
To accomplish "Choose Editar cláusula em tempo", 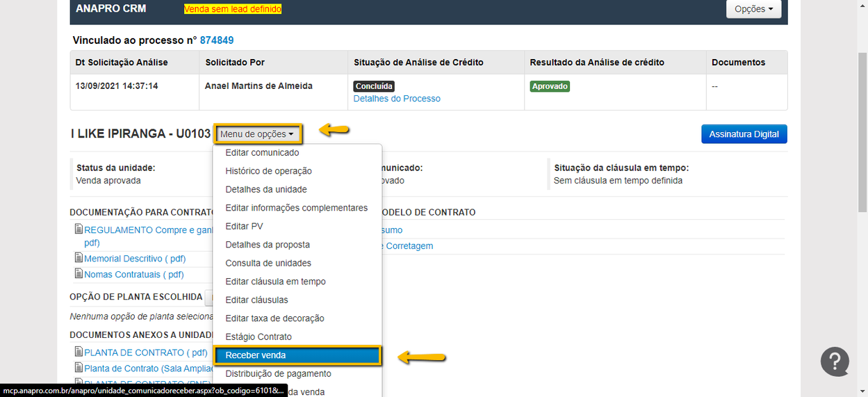I will [275, 282].
